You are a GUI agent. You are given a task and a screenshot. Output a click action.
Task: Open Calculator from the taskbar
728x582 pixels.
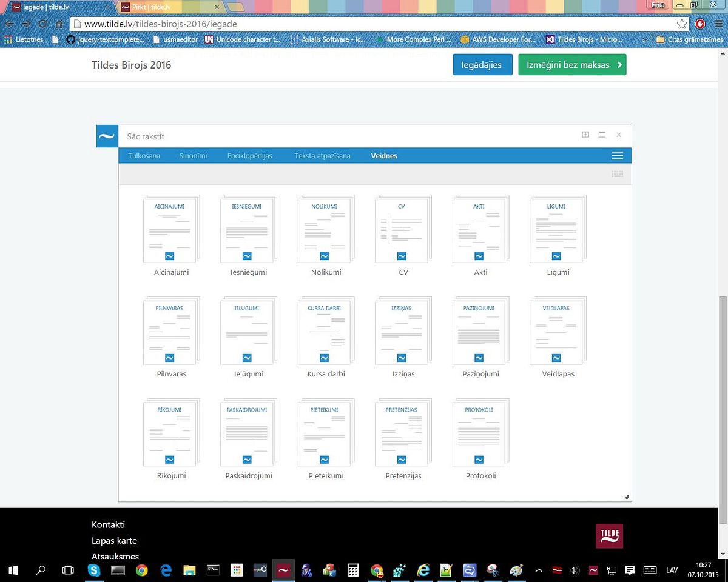353,570
